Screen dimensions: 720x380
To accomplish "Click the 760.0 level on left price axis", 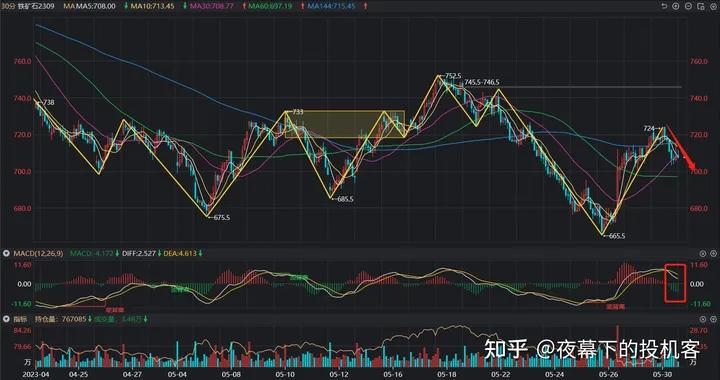I will pyautogui.click(x=22, y=61).
